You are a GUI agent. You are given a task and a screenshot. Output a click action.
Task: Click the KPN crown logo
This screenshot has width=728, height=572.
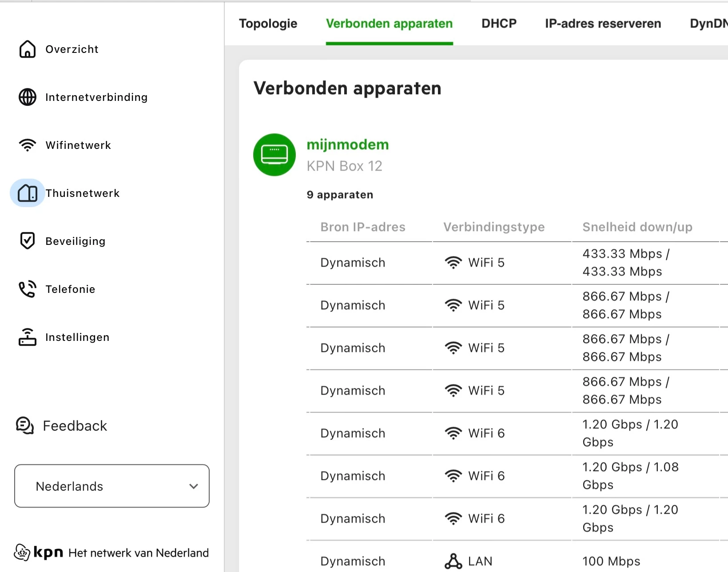tap(22, 552)
